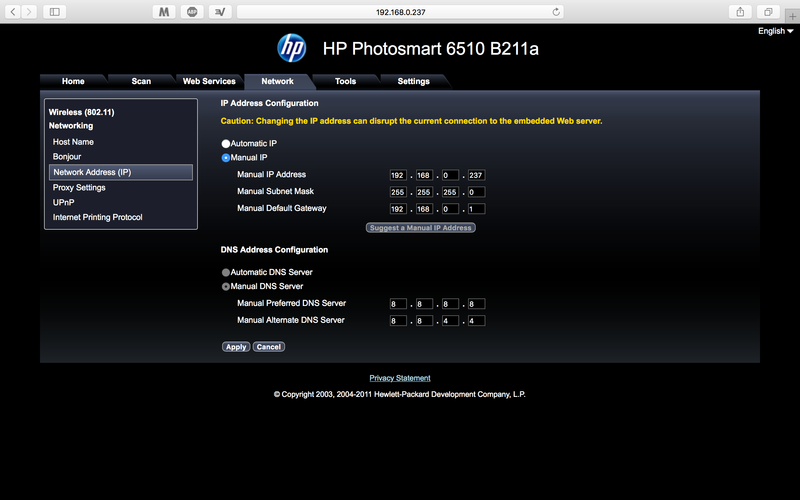
Task: Click third octet of Manual Subnet Mask
Action: 450,192
